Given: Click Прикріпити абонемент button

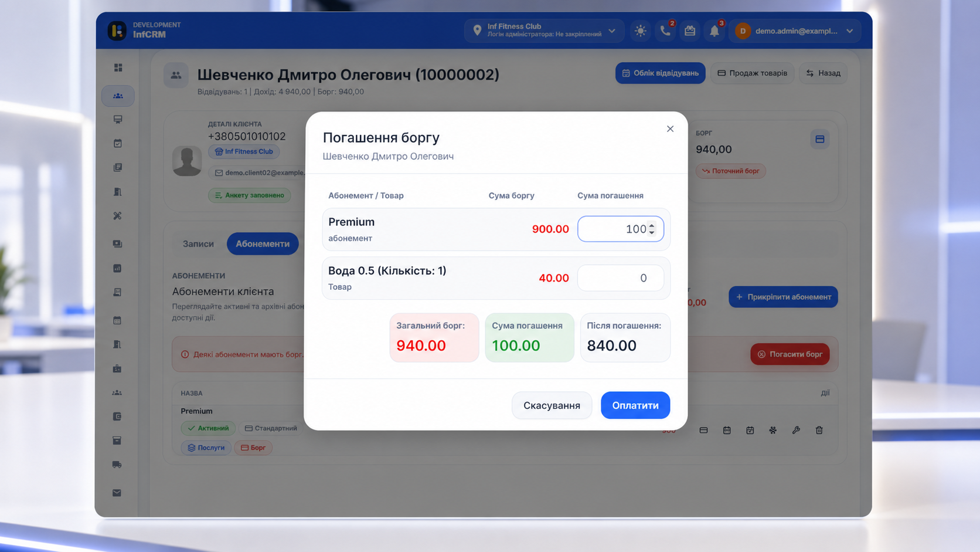Looking at the screenshot, I should pyautogui.click(x=784, y=297).
